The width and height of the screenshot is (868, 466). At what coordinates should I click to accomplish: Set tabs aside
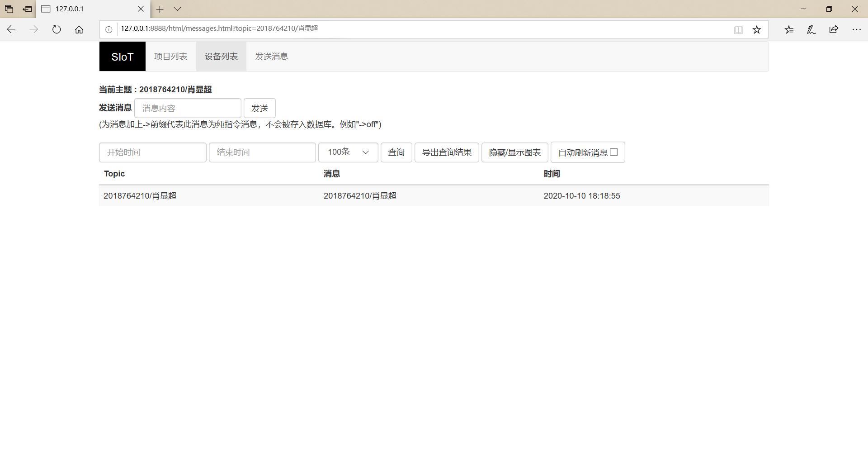[x=9, y=9]
